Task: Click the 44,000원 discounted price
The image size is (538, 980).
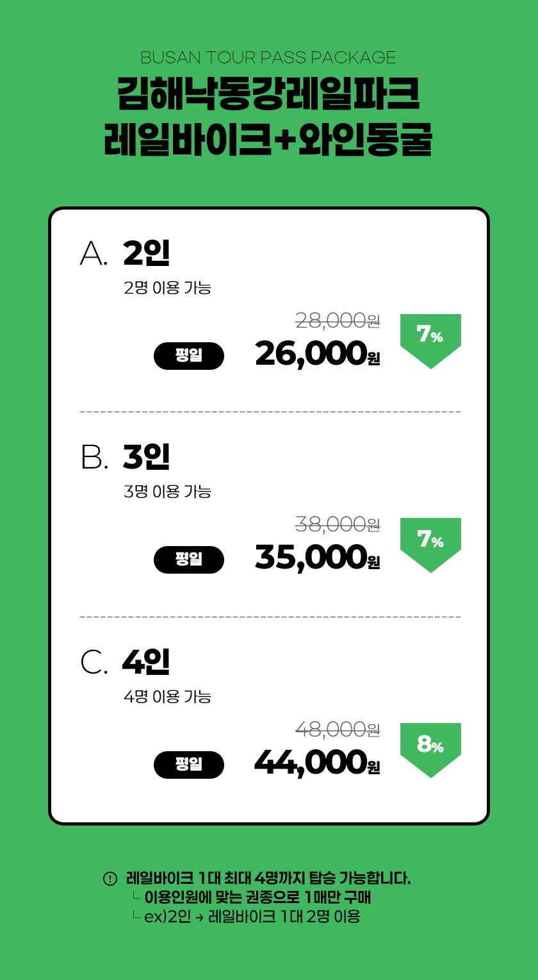Action: [x=317, y=762]
